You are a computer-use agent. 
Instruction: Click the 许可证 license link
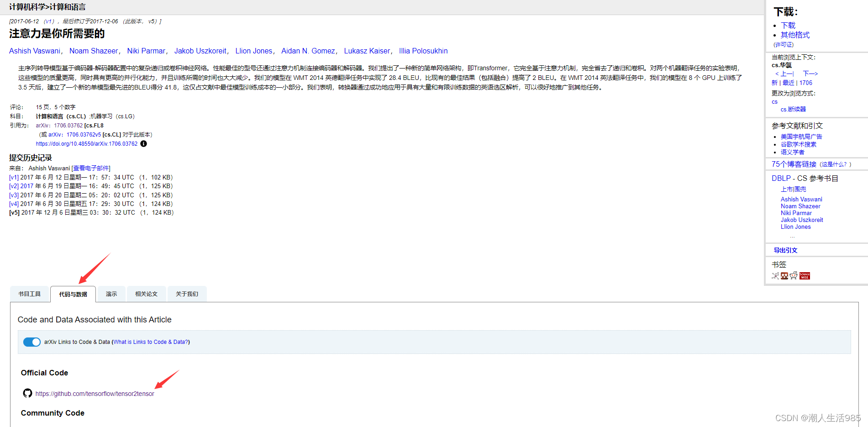(x=784, y=45)
